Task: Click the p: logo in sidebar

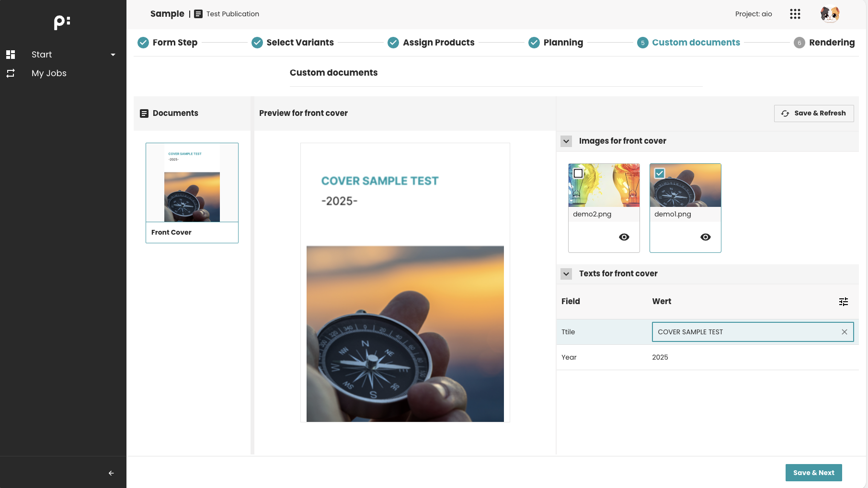Action: 62,22
